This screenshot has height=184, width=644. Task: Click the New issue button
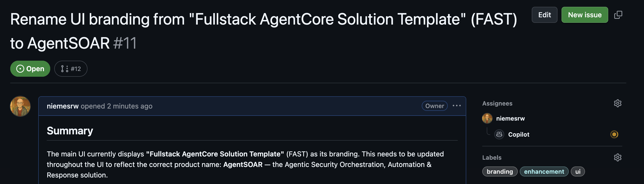point(585,15)
